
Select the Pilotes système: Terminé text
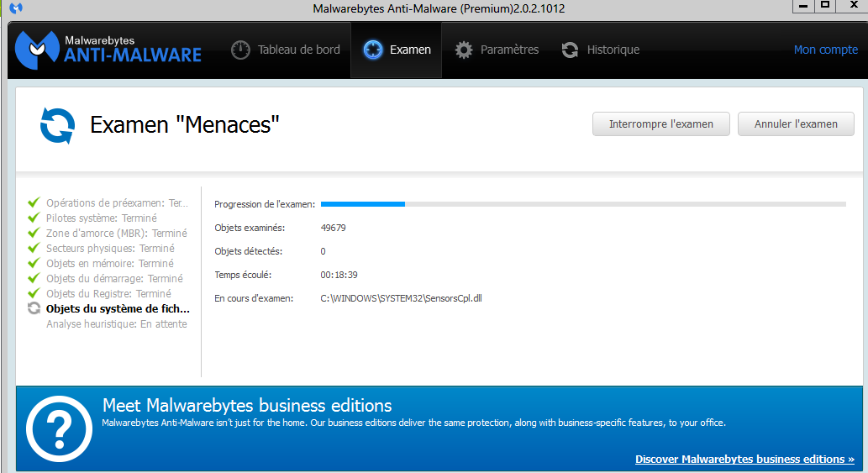[102, 218]
